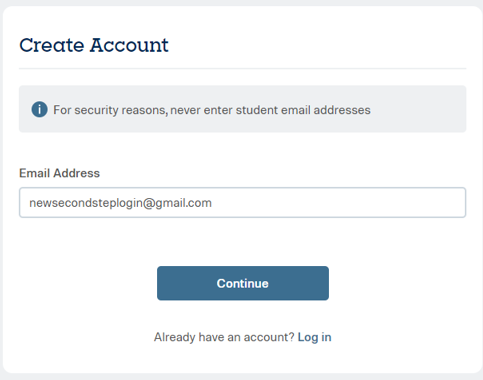Click the 'For security reasons' phrase
This screenshot has height=380, width=483.
click(x=110, y=110)
